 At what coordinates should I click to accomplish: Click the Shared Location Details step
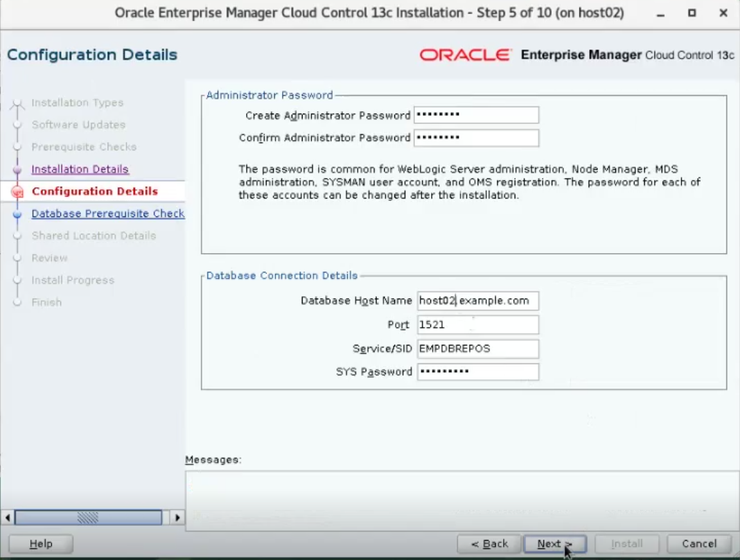[x=93, y=236]
